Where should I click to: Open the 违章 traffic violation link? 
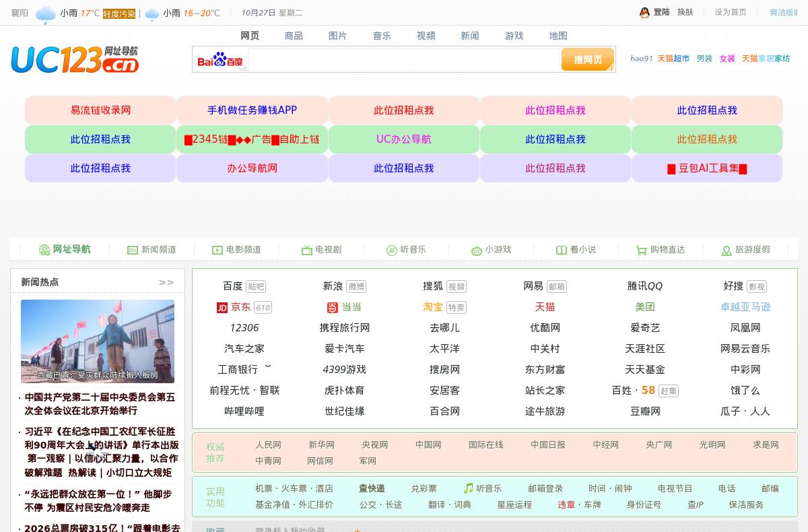(x=566, y=505)
